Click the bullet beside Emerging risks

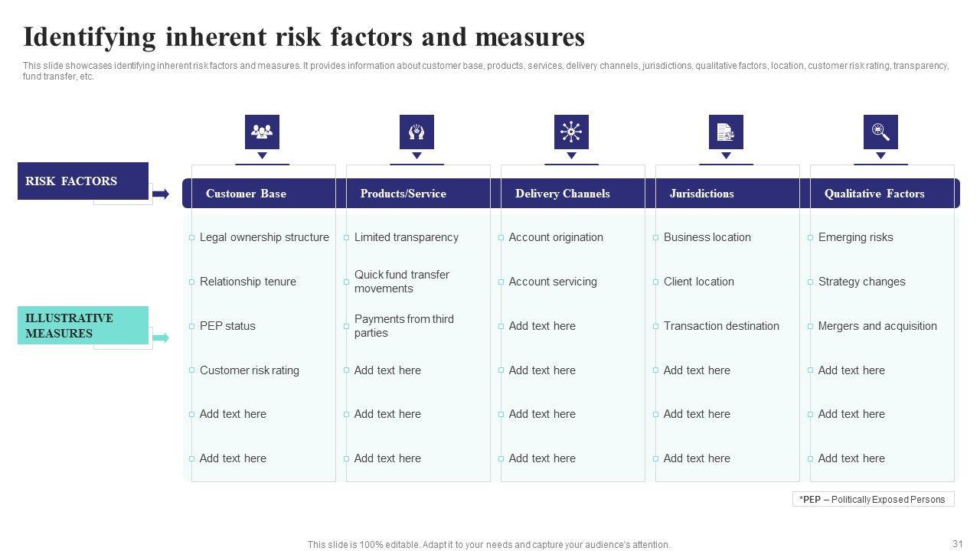click(x=811, y=238)
